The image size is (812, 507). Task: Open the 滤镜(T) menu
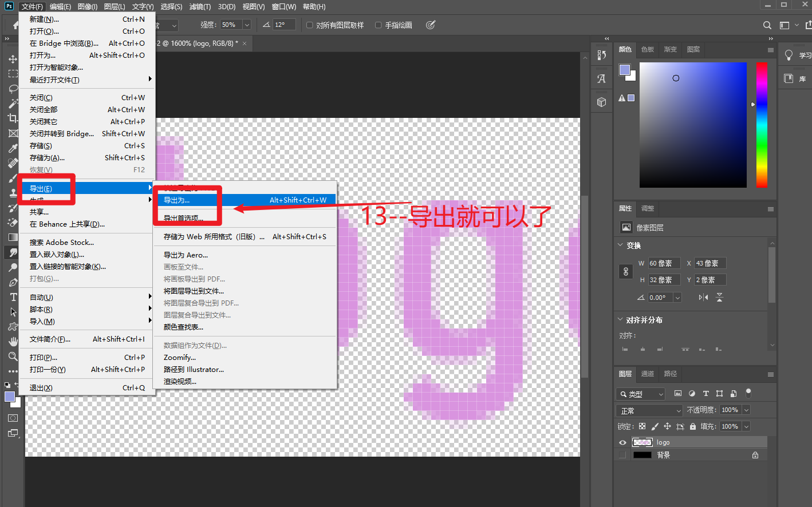point(200,6)
